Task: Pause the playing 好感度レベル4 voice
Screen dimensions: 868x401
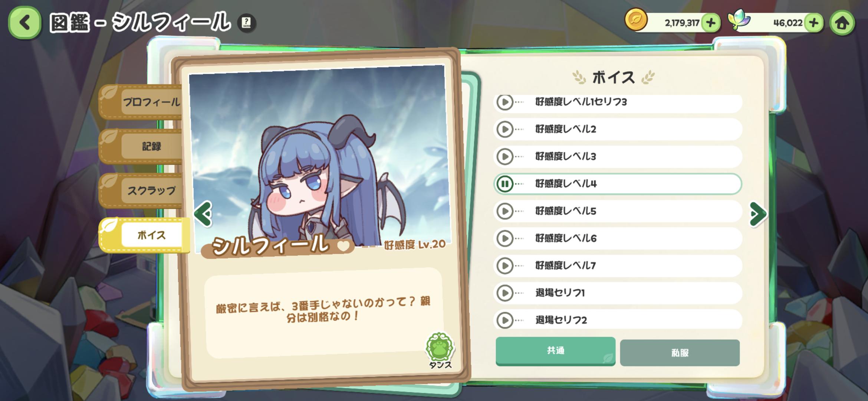Action: (505, 184)
